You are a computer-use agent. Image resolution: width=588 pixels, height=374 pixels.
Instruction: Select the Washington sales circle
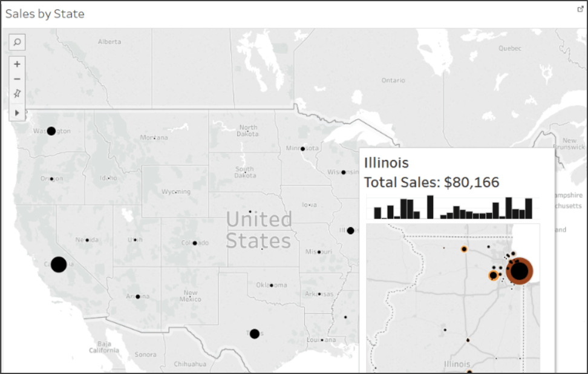(51, 131)
